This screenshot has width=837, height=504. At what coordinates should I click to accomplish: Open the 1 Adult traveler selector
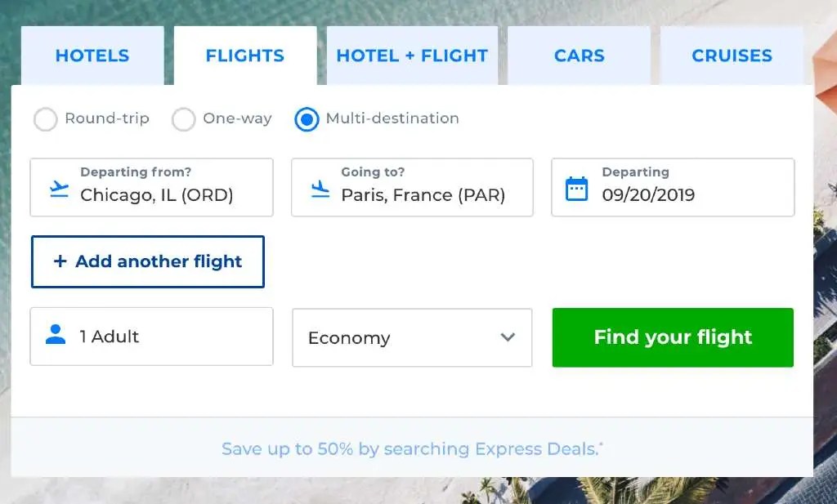point(151,336)
